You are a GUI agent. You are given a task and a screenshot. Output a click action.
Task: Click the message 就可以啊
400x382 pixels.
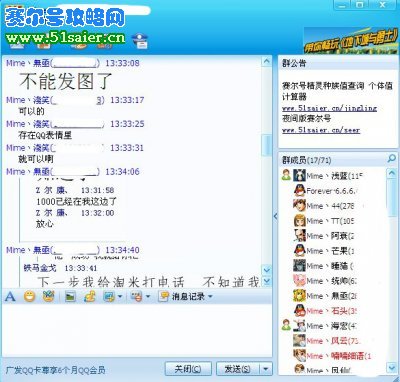coord(36,159)
